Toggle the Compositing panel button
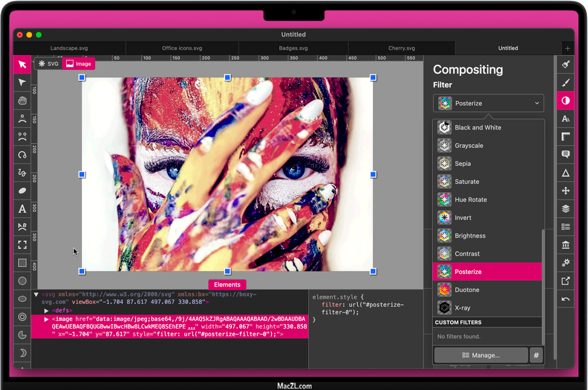The image size is (588, 390). tap(565, 101)
